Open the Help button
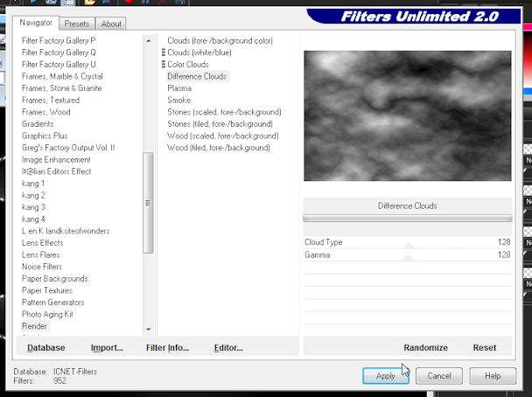Screen dimensions: 532x397 coord(493,376)
